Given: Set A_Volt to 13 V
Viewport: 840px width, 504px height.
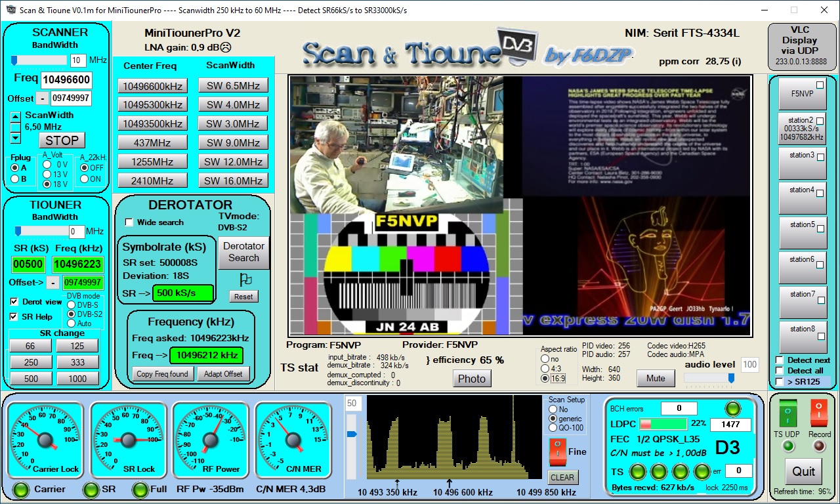Looking at the screenshot, I should [x=47, y=175].
